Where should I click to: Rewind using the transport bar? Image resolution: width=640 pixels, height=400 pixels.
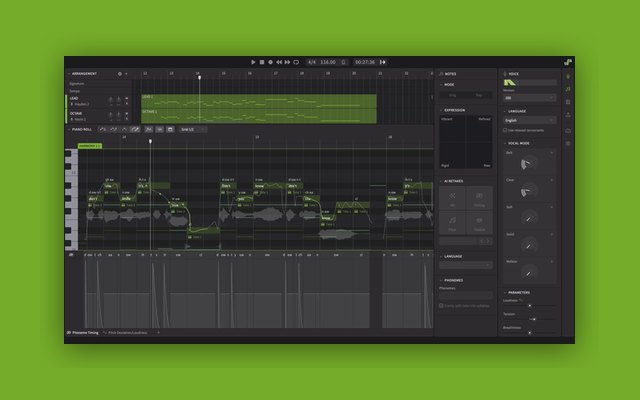click(279, 62)
